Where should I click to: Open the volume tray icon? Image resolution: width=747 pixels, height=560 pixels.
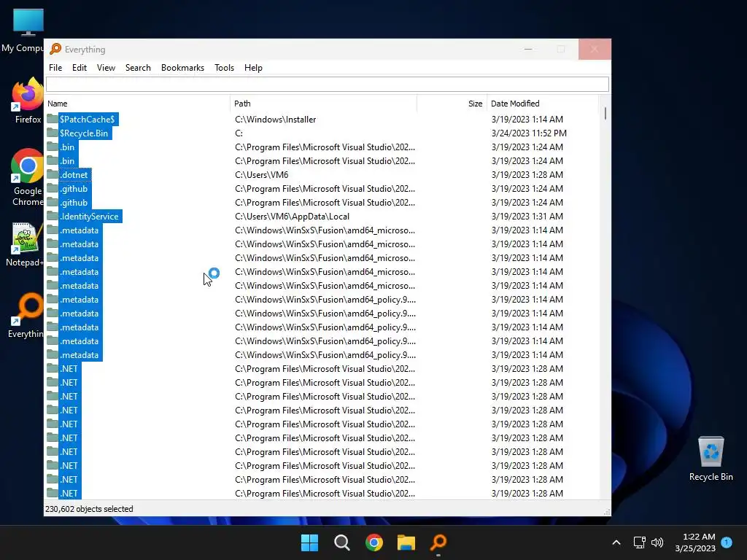tap(657, 542)
